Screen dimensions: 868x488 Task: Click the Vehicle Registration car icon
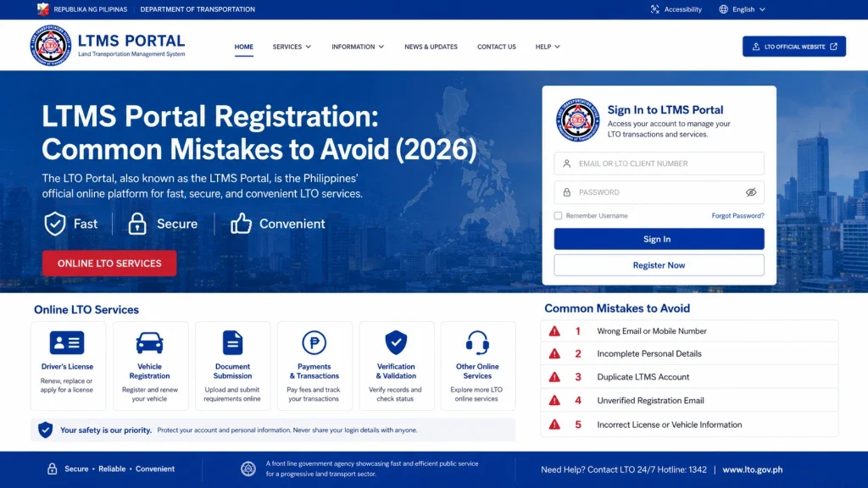(x=149, y=342)
